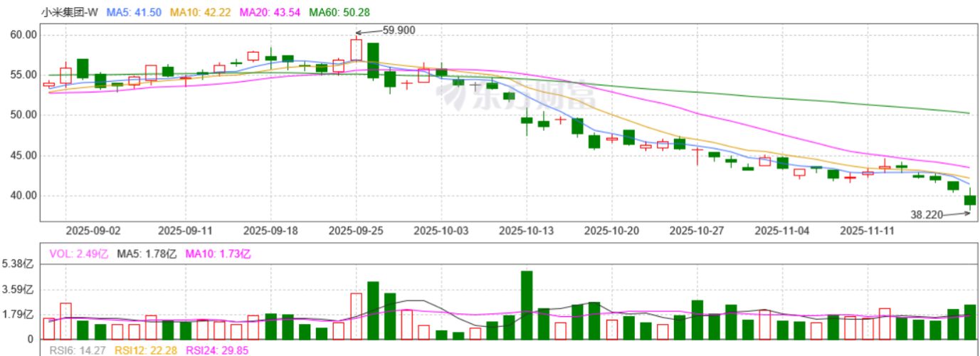Select the RSI24: 29.85 label
This screenshot has width=980, height=356.
coord(218,350)
